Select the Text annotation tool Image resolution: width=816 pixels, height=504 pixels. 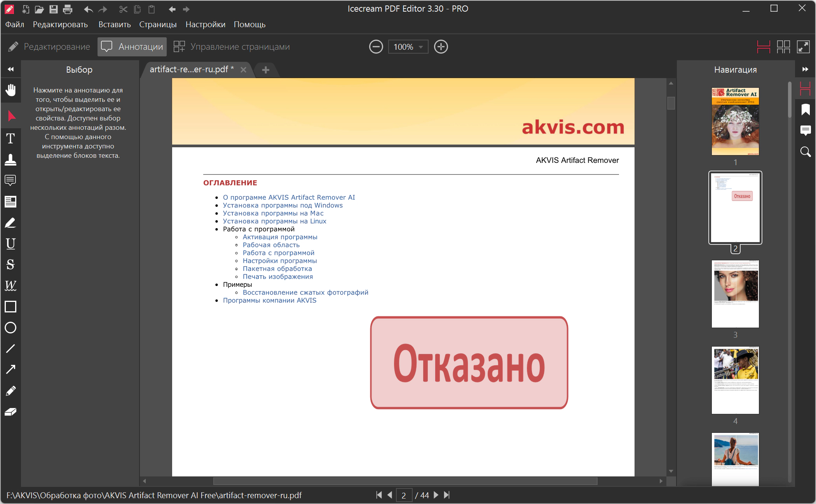[x=10, y=138]
